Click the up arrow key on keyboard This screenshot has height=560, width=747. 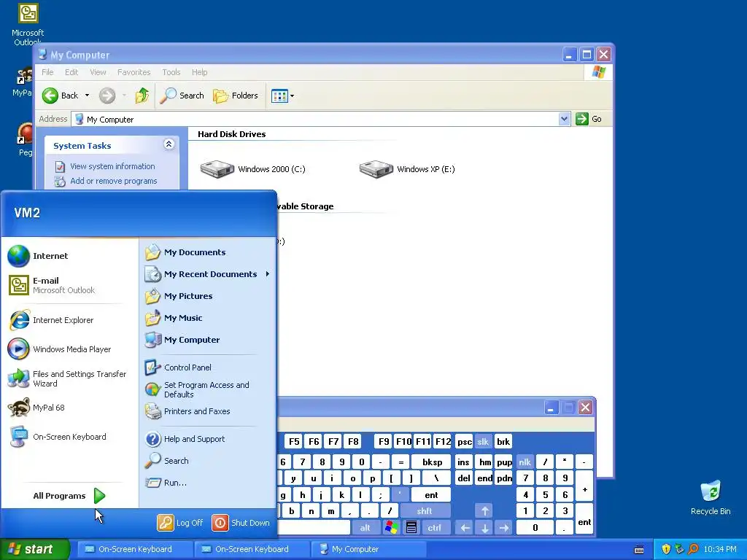point(484,511)
